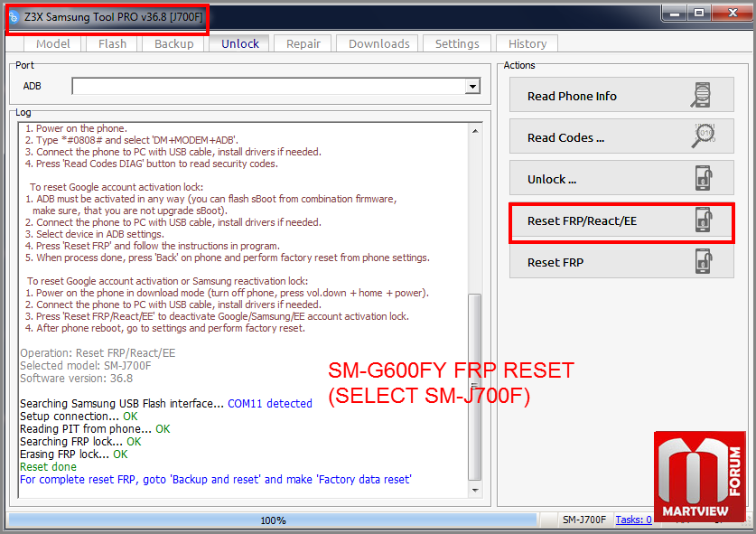Click '1. Power on the phone.' line
This screenshot has width=756, height=534.
click(x=76, y=128)
